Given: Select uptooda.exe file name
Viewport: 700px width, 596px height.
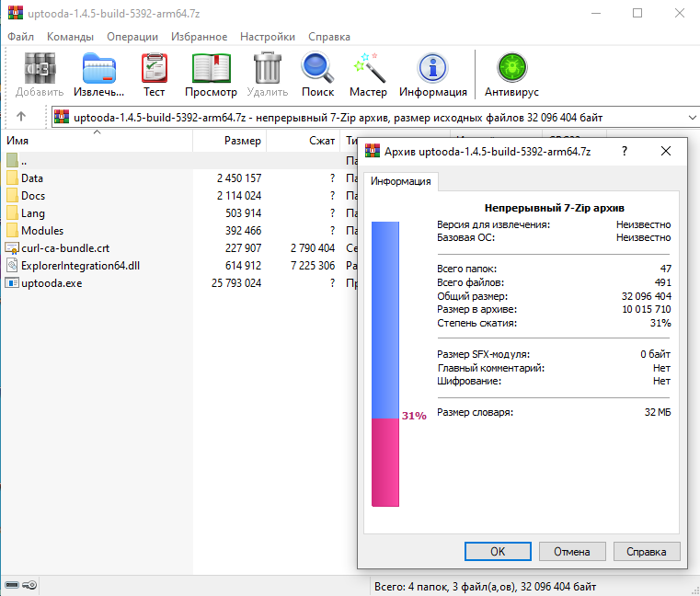Looking at the screenshot, I should click(x=52, y=283).
